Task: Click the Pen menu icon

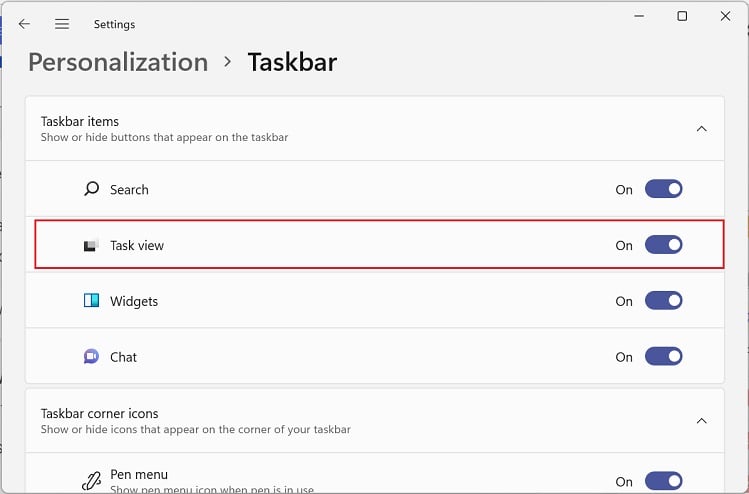Action: tap(92, 480)
